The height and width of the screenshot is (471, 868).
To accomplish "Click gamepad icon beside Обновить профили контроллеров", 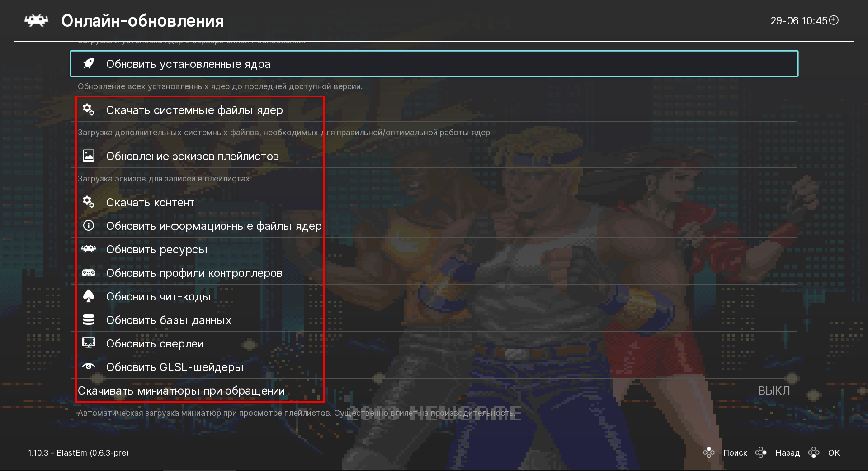I will click(89, 272).
